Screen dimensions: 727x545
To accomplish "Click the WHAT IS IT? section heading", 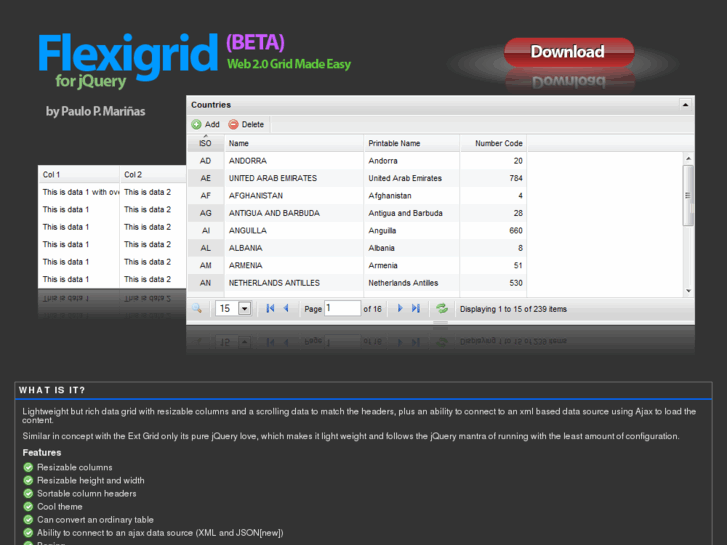I will [52, 390].
